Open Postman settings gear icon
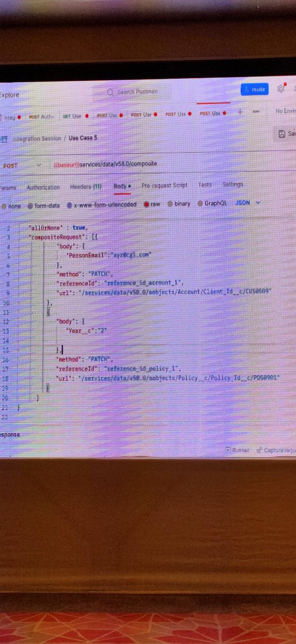The image size is (296, 644). click(x=280, y=89)
